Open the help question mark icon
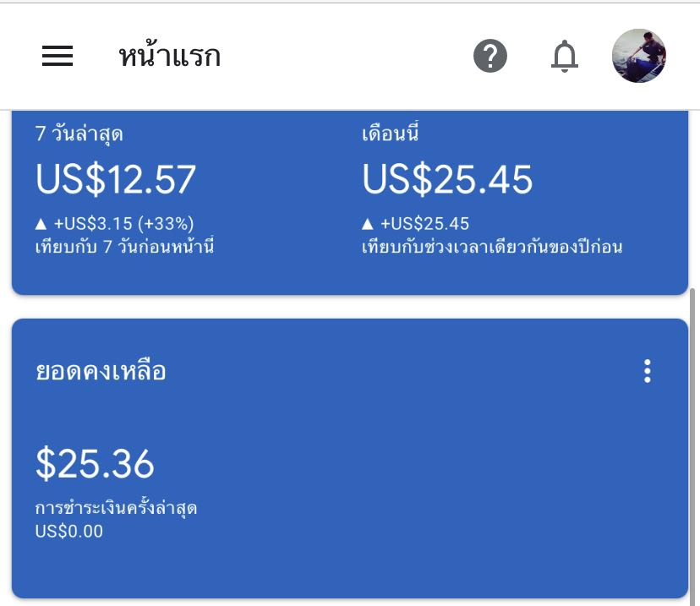 pyautogui.click(x=489, y=56)
